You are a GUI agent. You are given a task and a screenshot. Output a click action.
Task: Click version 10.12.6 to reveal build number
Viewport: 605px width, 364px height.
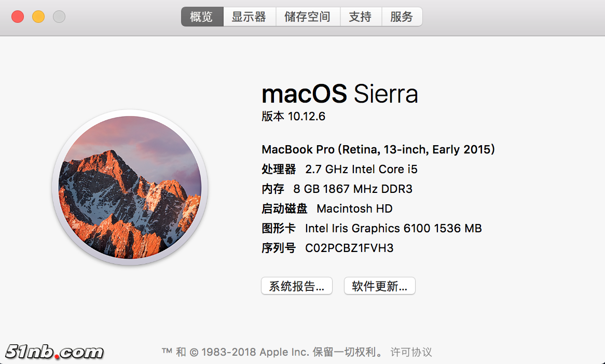click(306, 117)
